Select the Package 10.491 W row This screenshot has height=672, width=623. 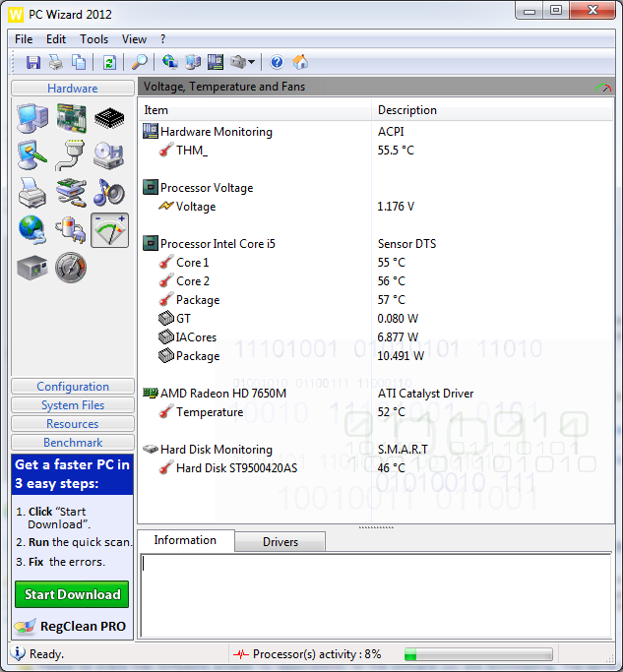pos(377,356)
